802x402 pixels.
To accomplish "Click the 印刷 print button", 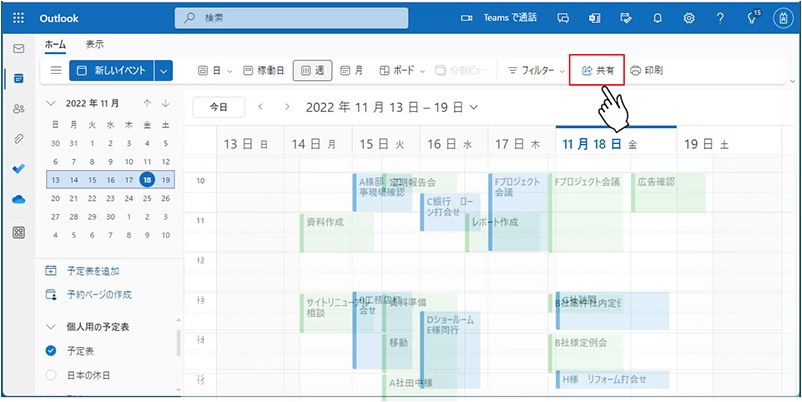I will 647,71.
